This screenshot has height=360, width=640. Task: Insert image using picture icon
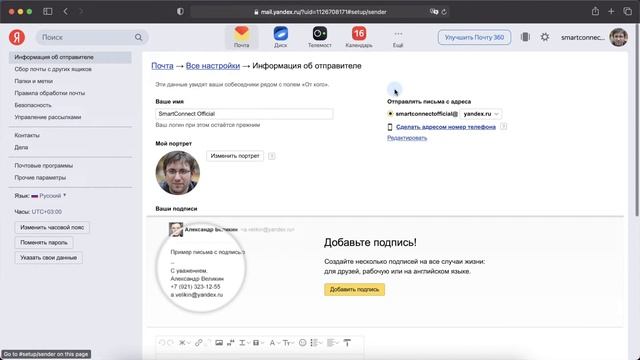coord(219,343)
